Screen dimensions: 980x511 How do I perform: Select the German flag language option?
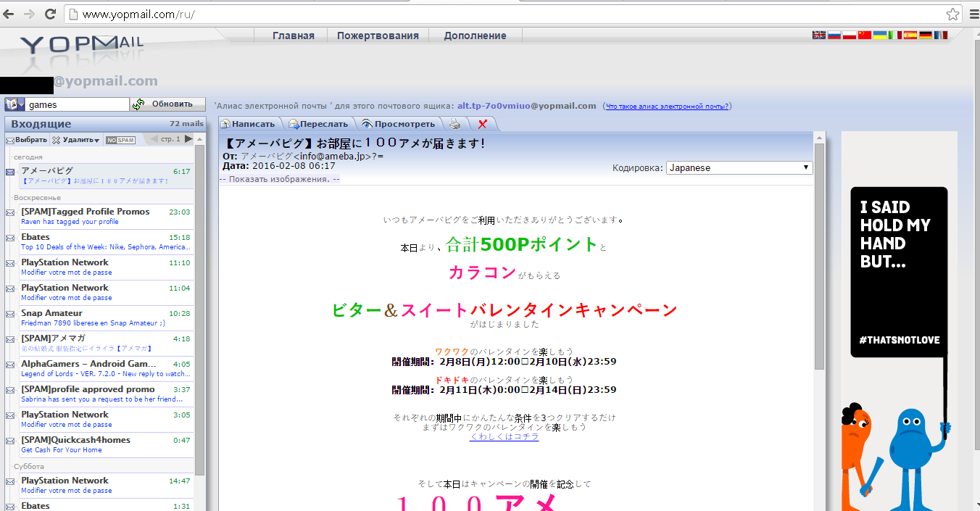[926, 34]
